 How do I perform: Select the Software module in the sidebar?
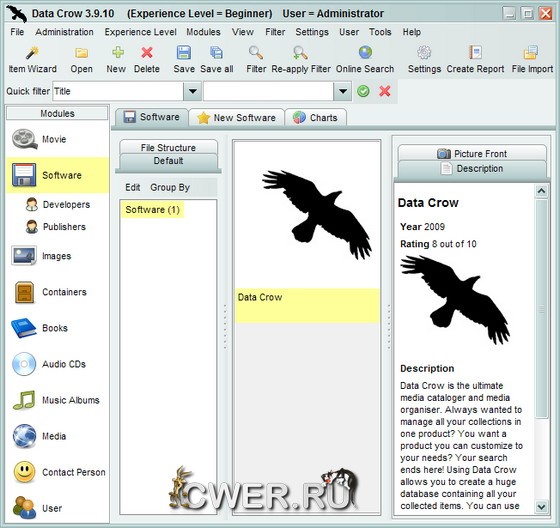point(57,175)
